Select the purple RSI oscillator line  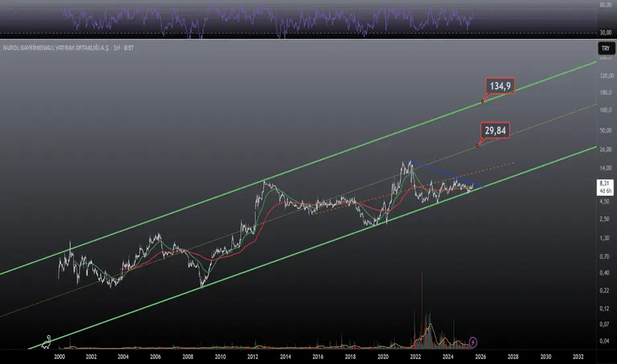[x=267, y=19]
